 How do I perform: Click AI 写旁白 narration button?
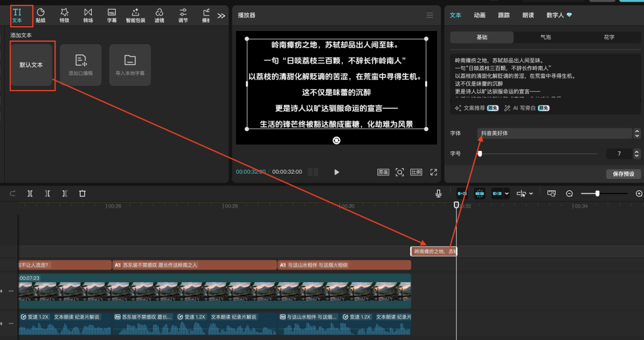pyautogui.click(x=527, y=108)
